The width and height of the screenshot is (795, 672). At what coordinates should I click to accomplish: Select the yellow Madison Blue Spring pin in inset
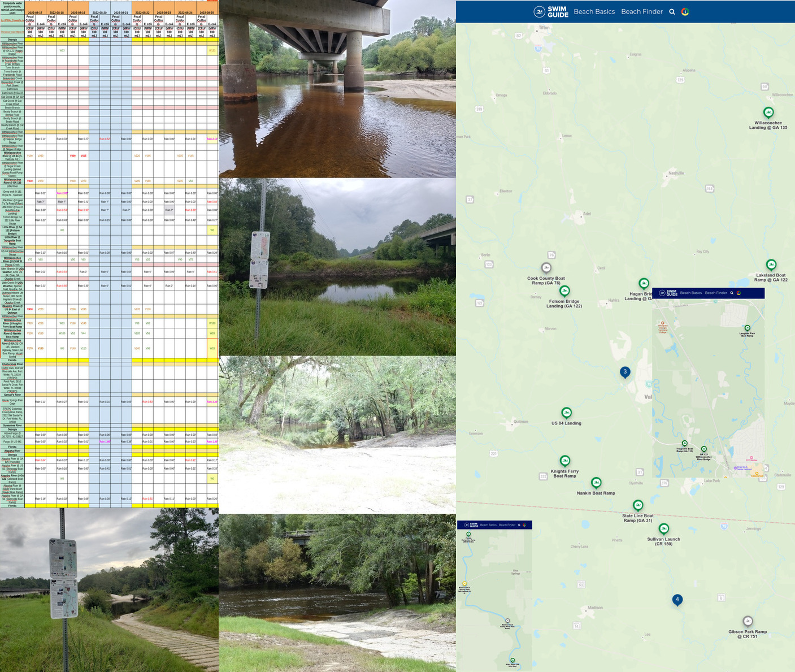tap(464, 584)
